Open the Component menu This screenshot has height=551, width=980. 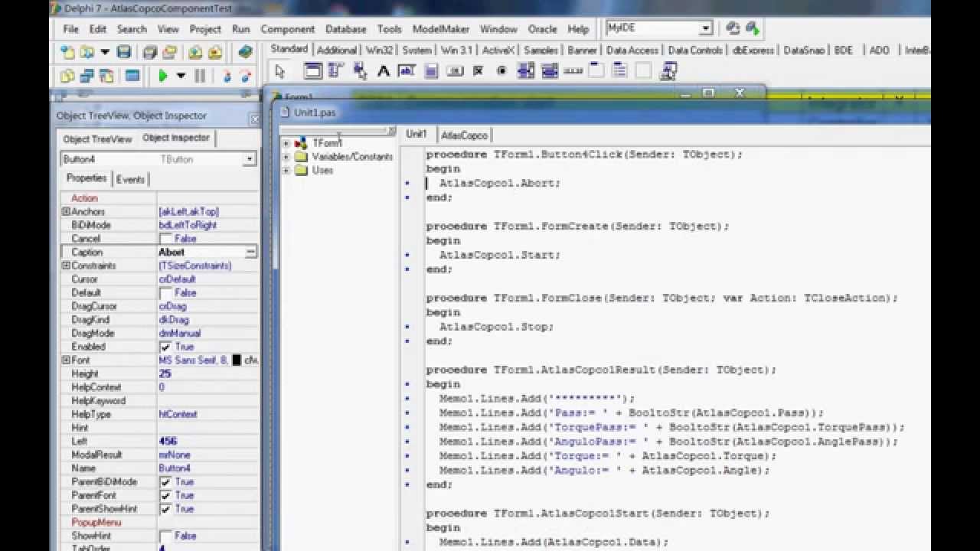point(287,29)
